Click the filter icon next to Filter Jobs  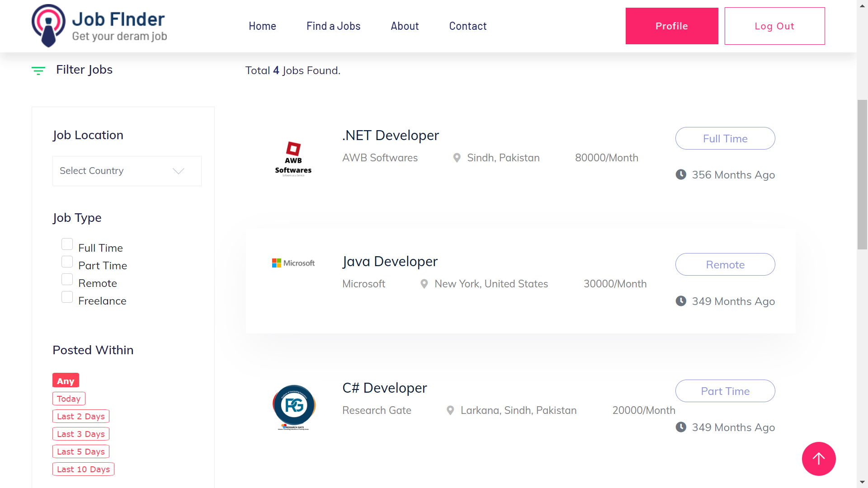point(38,70)
